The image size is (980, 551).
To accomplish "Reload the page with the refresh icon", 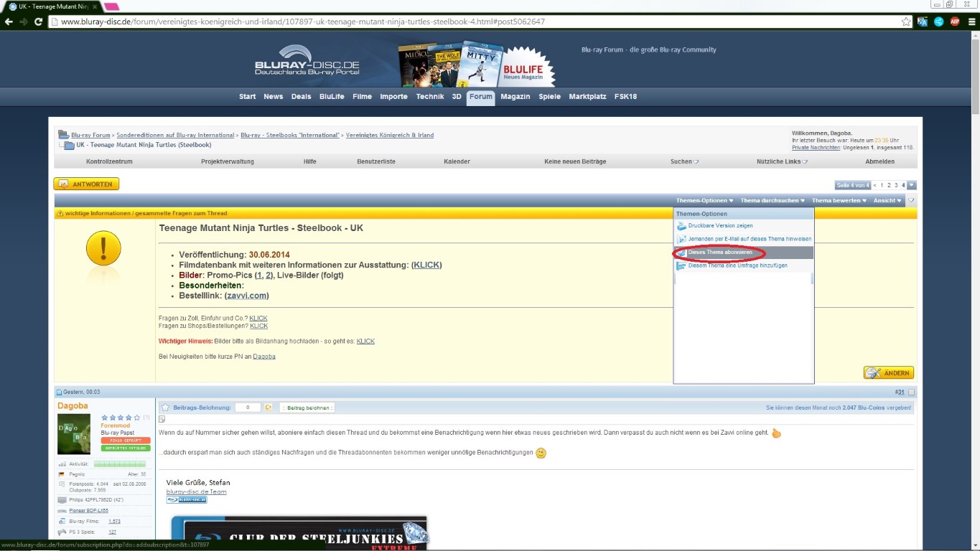I will click(x=38, y=22).
